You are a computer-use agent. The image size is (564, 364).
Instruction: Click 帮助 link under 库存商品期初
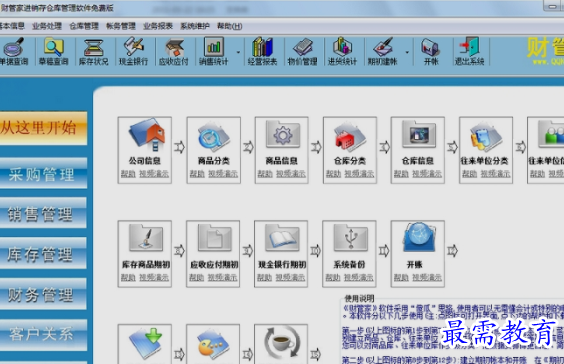128,277
